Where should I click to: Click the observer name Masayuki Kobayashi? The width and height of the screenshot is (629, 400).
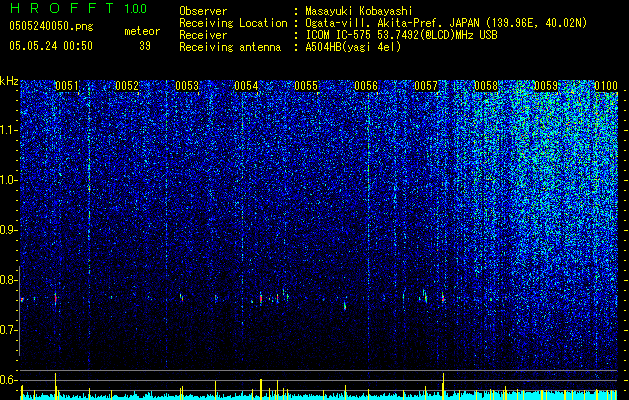tap(359, 11)
